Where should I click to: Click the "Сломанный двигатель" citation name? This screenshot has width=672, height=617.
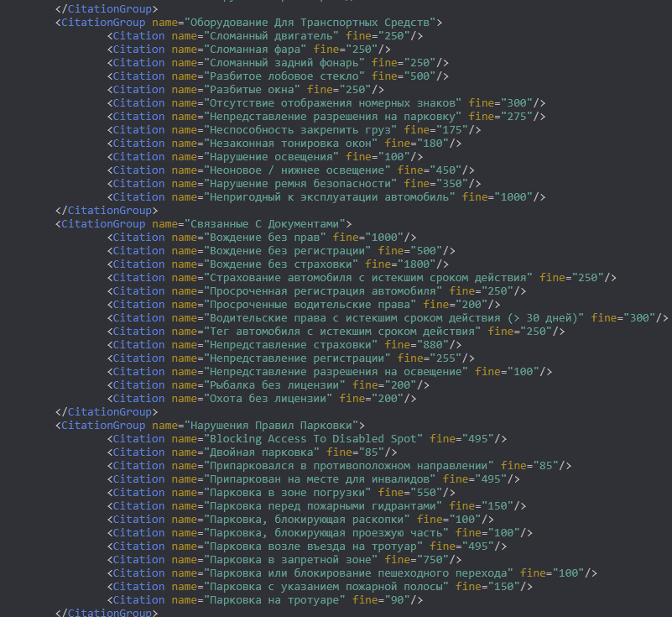coord(272,36)
